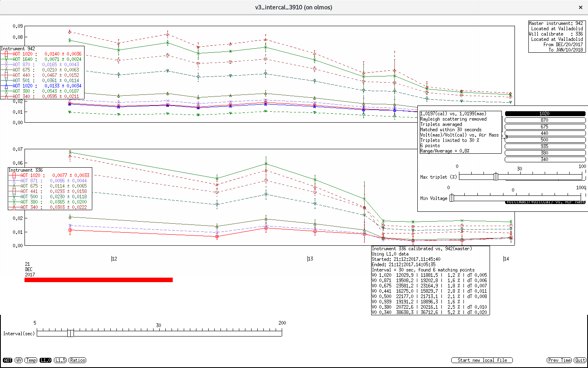Image resolution: width=588 pixels, height=368 pixels.
Task: Adjust the Max triplet (%) slider handle
Action: pyautogui.click(x=496, y=177)
